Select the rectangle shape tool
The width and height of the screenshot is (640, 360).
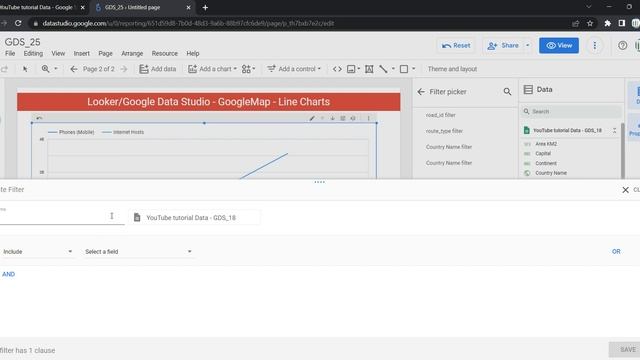(x=404, y=69)
